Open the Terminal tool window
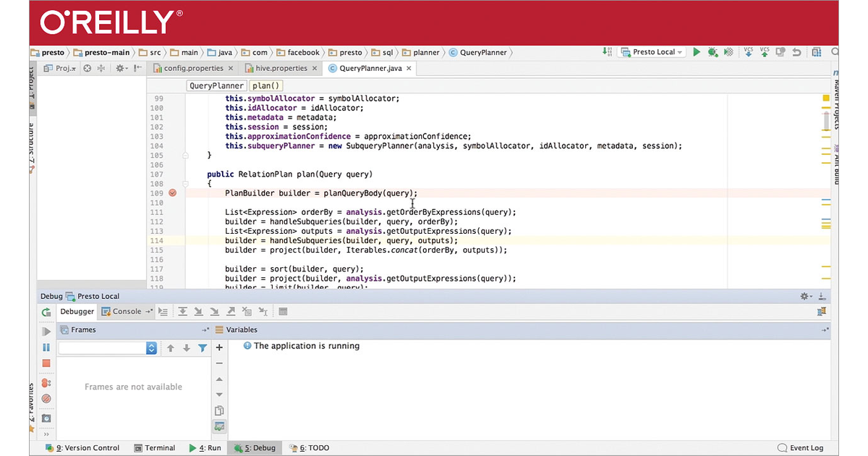The height and width of the screenshot is (456, 868). click(x=154, y=448)
